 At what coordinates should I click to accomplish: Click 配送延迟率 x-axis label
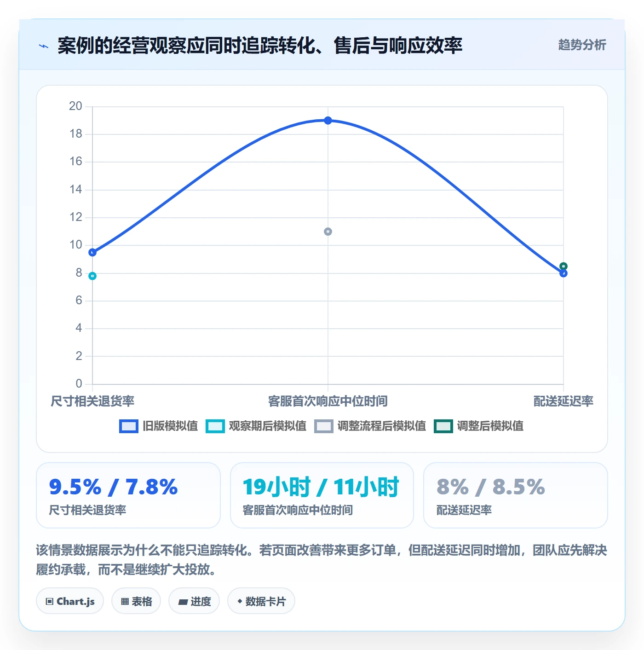[563, 401]
